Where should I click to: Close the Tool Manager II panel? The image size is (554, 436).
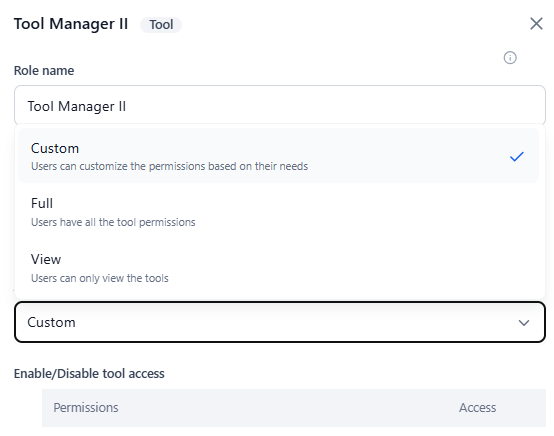tap(536, 24)
